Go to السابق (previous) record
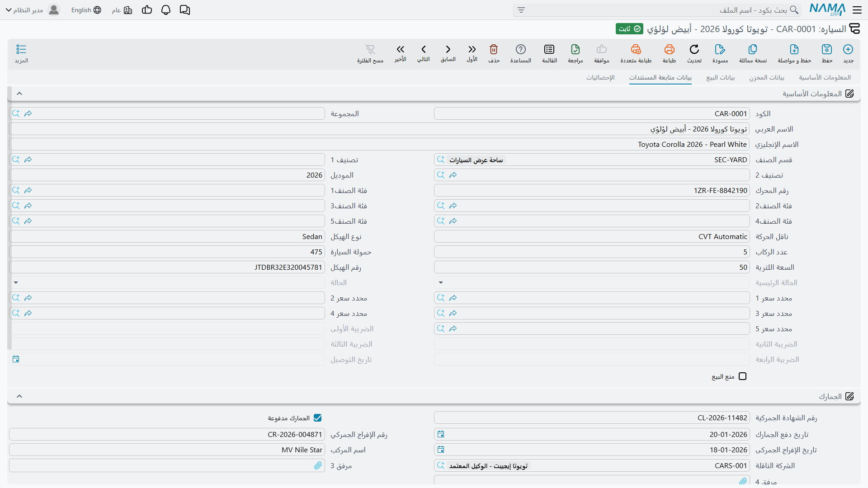868x488 pixels. tap(448, 49)
